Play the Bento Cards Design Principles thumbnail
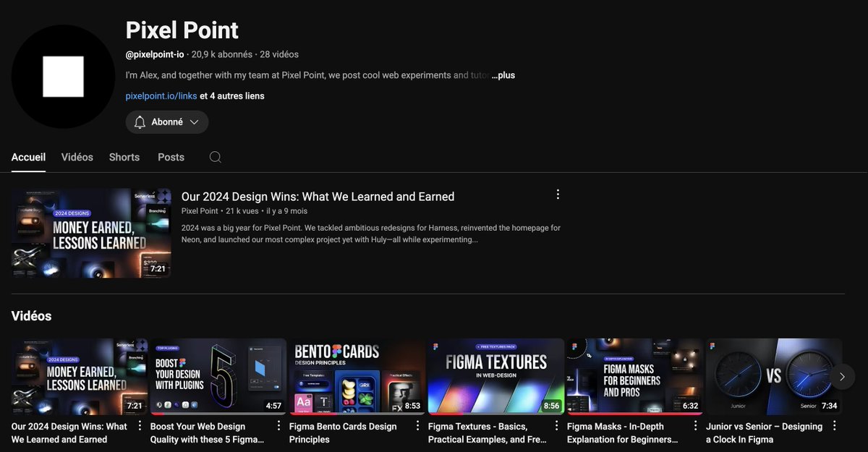 [357, 377]
